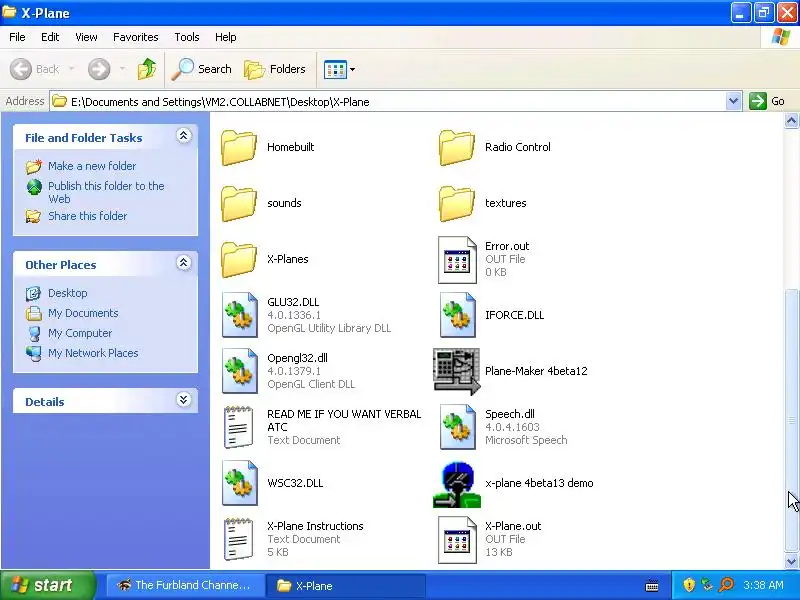This screenshot has height=600, width=800.
Task: Open the Forward history dropdown arrow
Action: coord(122,69)
